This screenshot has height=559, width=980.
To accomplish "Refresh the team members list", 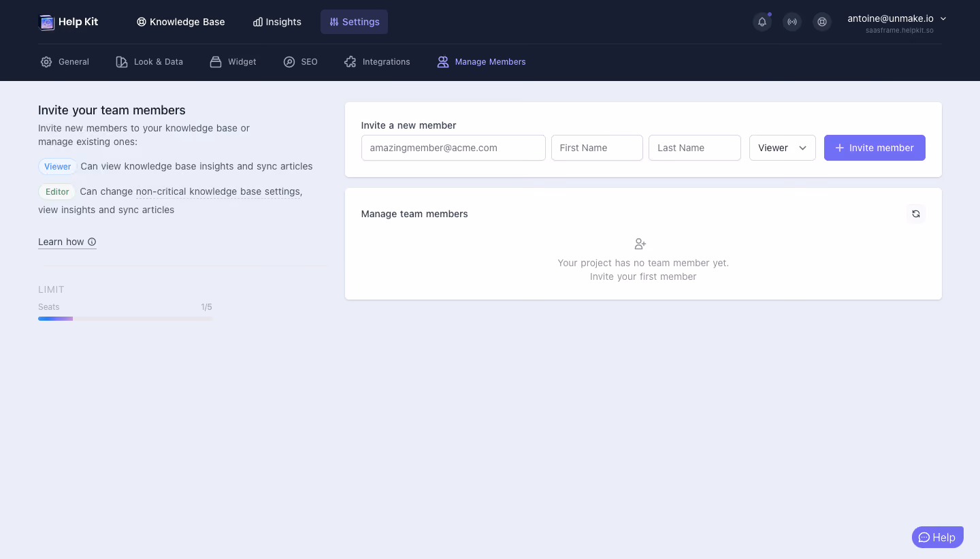I will [916, 214].
